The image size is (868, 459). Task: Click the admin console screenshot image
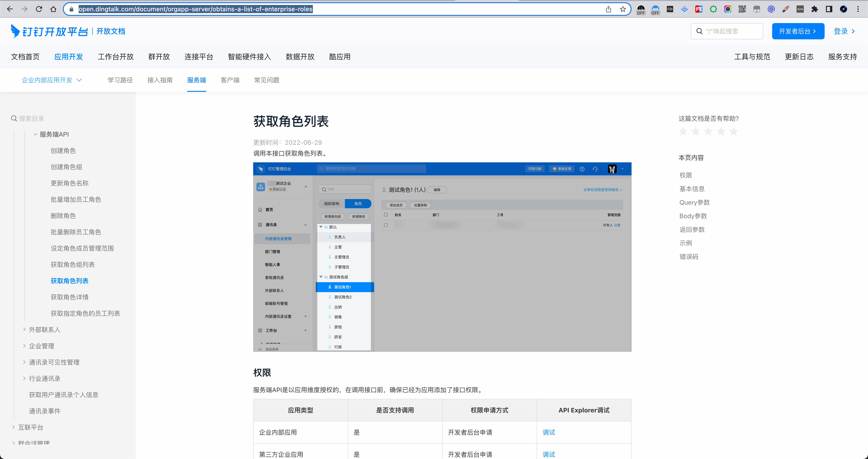pos(442,257)
